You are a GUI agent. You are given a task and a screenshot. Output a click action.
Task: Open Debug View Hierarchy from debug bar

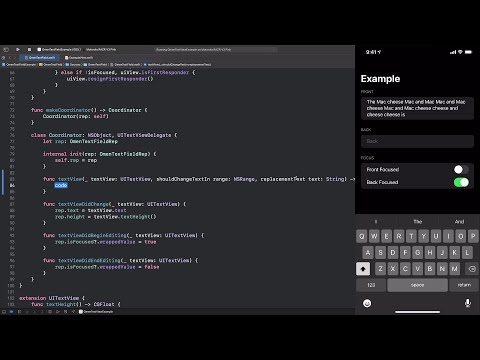coord(50,312)
